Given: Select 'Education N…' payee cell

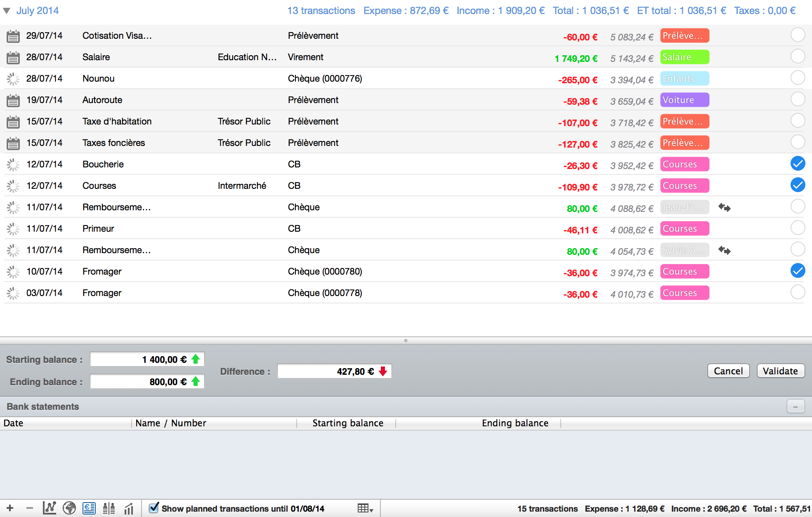Looking at the screenshot, I should pos(247,57).
